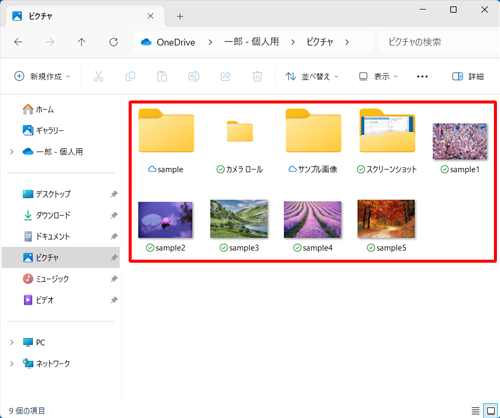Select the sample2 water lily image
The image size is (500, 418).
point(165,226)
